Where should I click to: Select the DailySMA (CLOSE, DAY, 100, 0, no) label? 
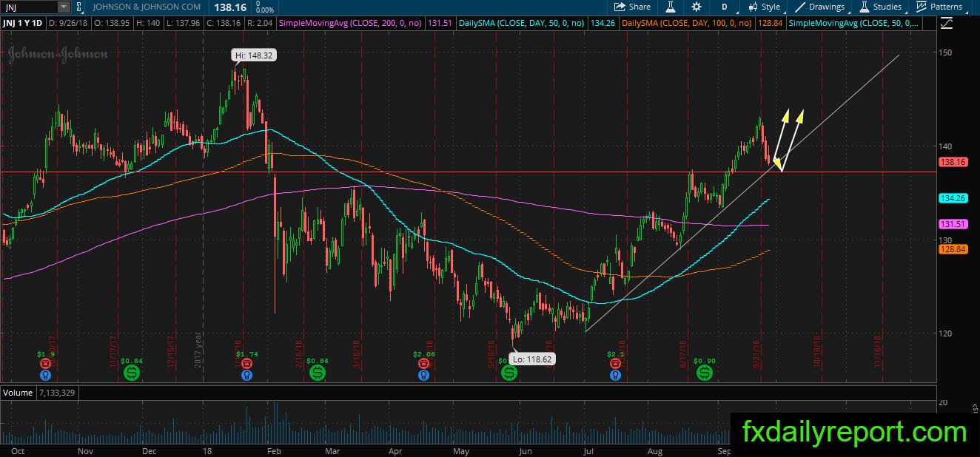click(x=687, y=24)
